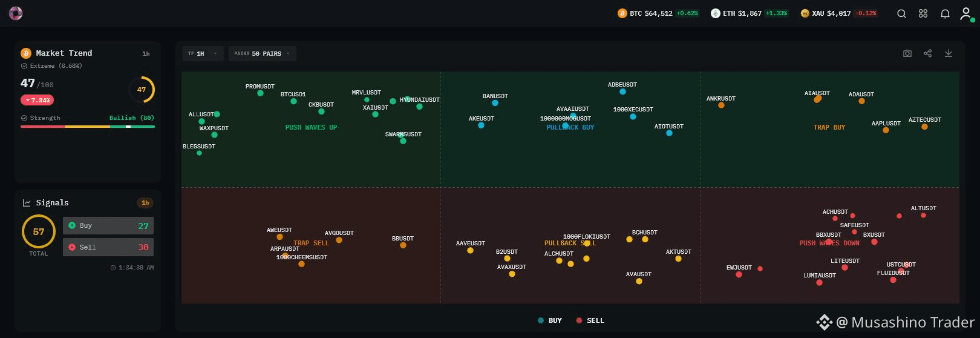
Task: Select the BBUSDT data point
Action: tap(403, 245)
